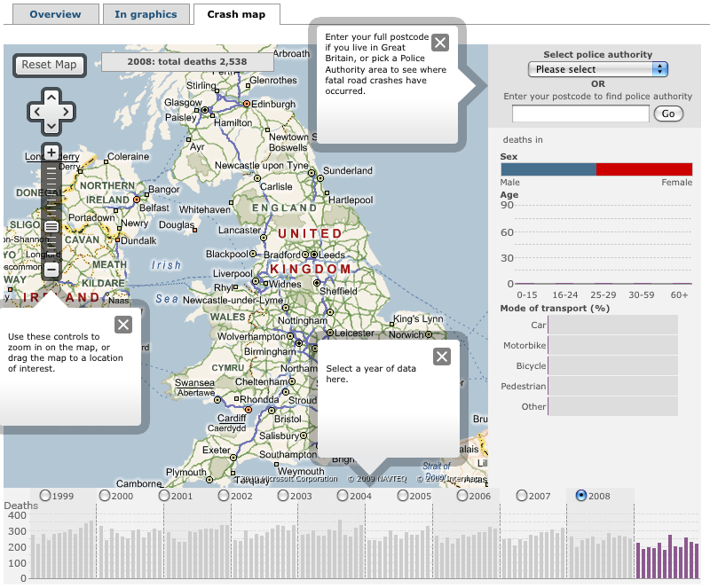Click the 'UNITED' country label on map
This screenshot has height=588, width=710.
(x=310, y=233)
